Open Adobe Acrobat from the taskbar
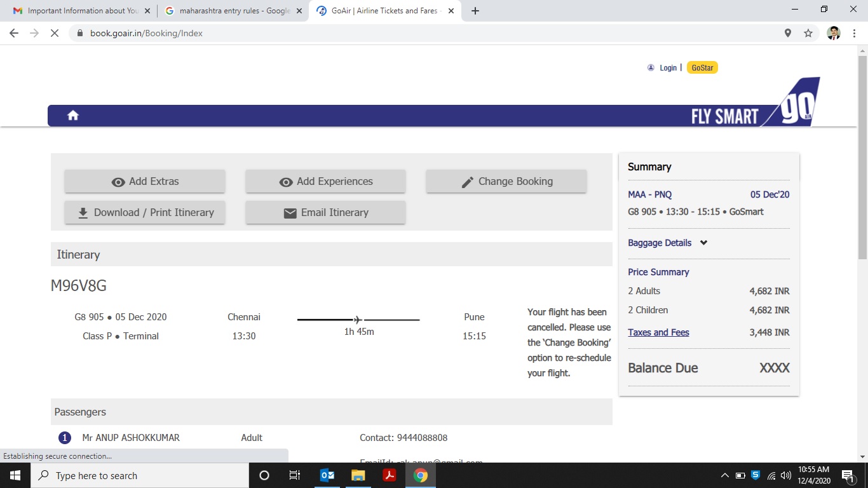The image size is (868, 488). 390,475
